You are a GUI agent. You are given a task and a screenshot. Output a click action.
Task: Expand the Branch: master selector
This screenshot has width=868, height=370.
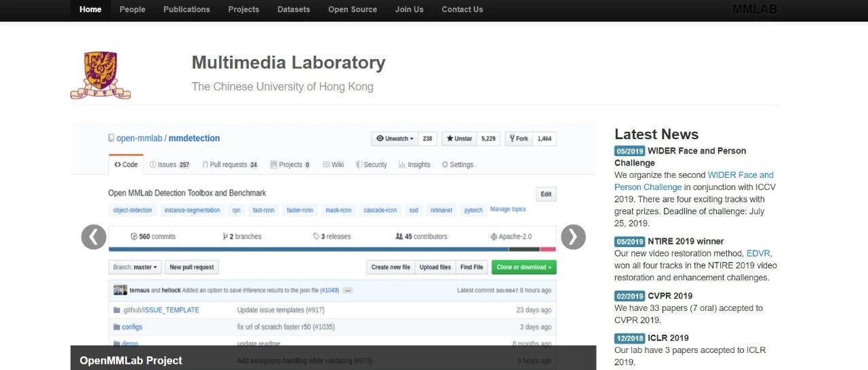click(135, 267)
